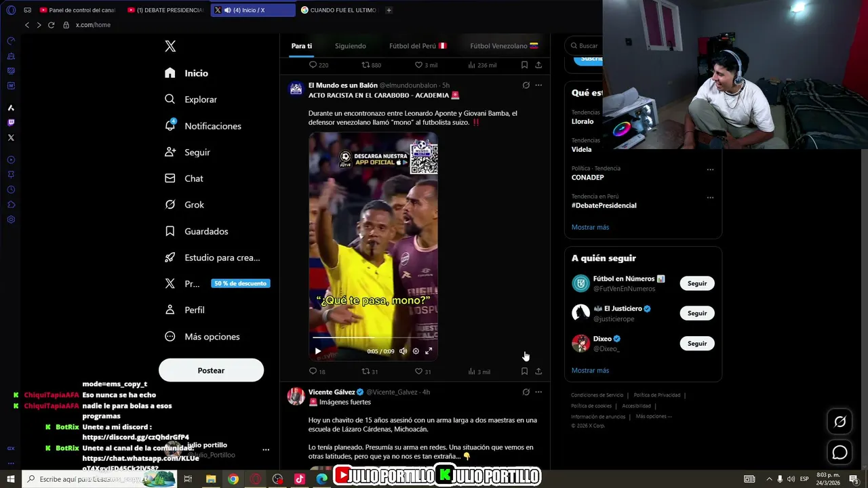Click the X logo above Inicio
Viewport: 868px width, 488px height.
click(x=170, y=46)
